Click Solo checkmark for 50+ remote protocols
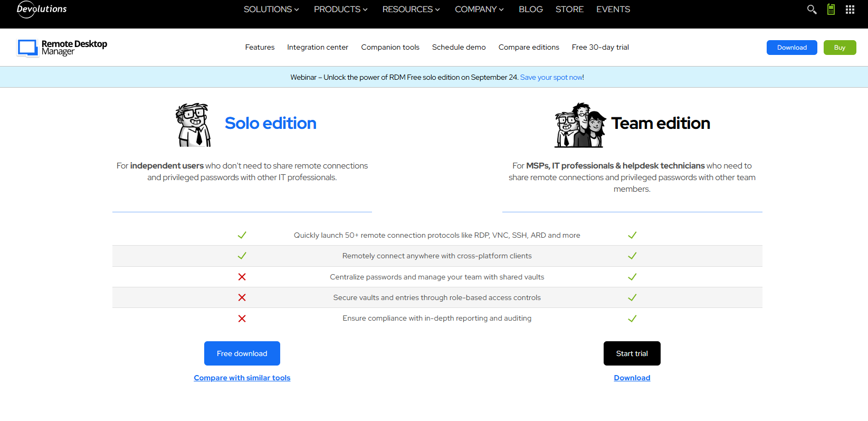Viewport: 868px width, 421px height. 242,235
